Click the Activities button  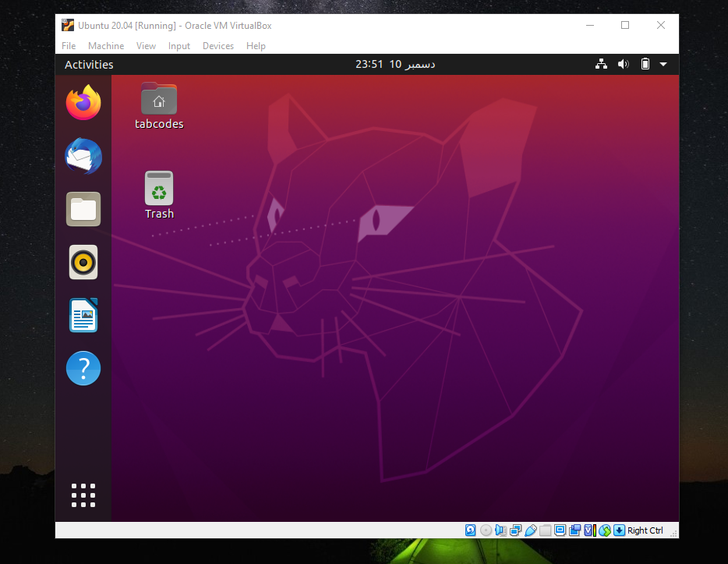[x=88, y=64]
